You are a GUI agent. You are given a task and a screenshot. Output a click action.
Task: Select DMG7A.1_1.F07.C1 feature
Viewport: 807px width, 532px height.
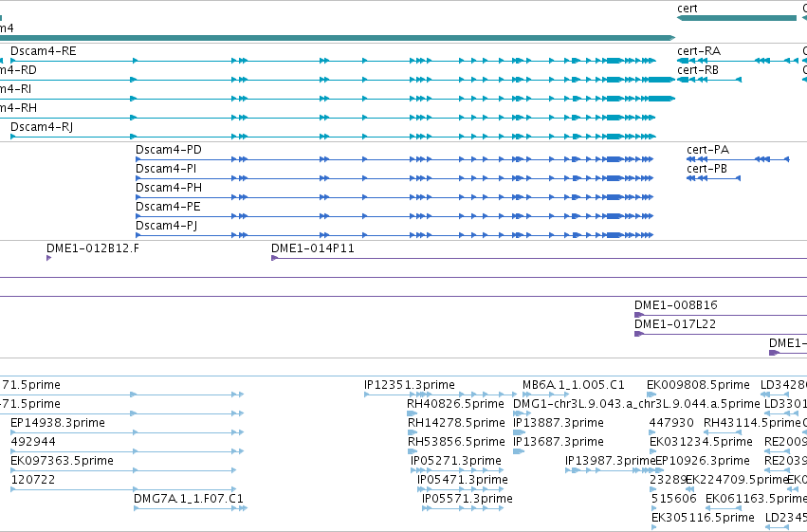189,499
